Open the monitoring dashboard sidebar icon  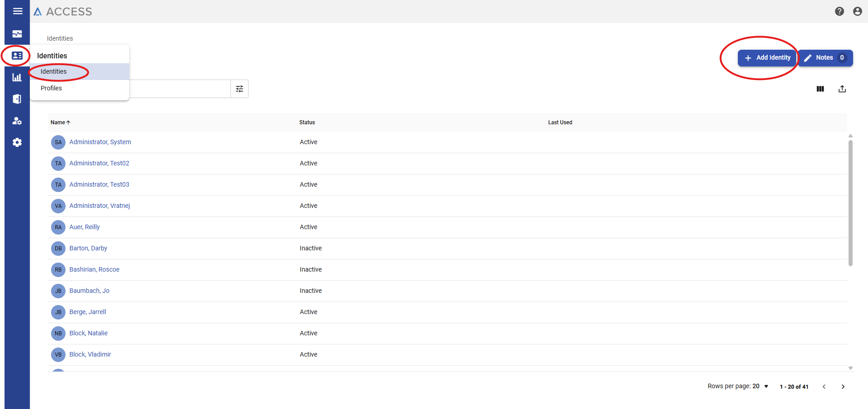[x=17, y=34]
